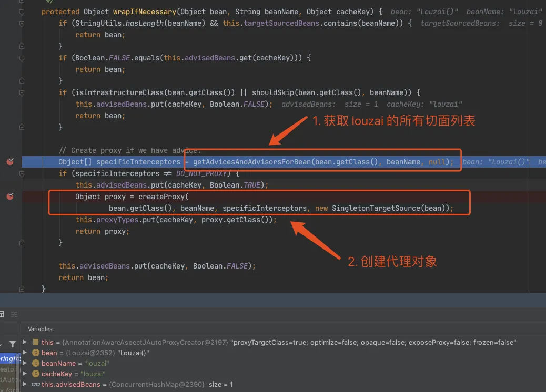
Task: Click the parameter icon beside bean
Action: (36, 353)
